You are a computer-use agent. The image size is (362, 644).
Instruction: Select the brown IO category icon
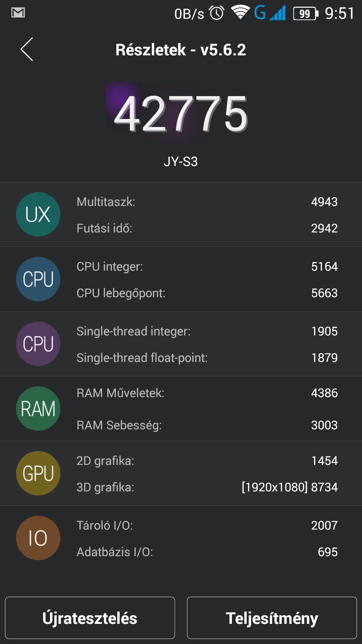(38, 538)
